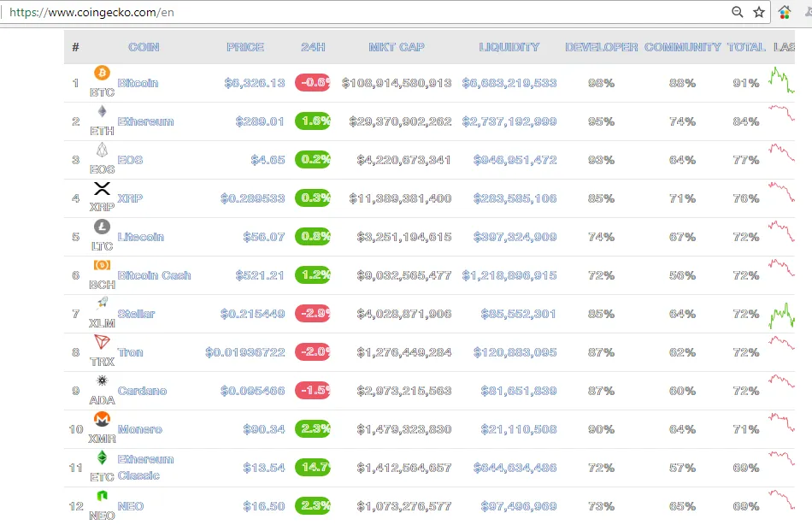Click Stellar's red -2.9% change badge

(x=313, y=313)
